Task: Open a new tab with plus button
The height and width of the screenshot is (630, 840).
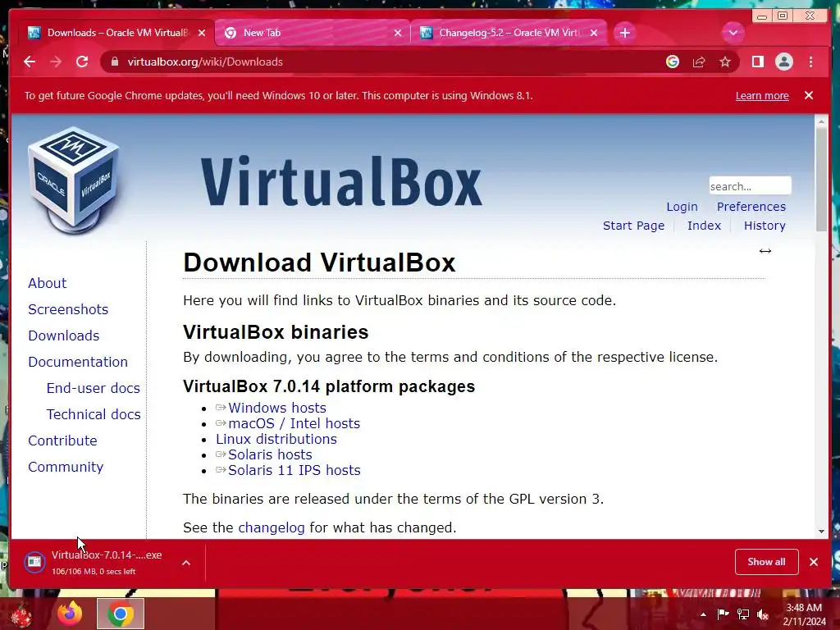Action: click(624, 33)
